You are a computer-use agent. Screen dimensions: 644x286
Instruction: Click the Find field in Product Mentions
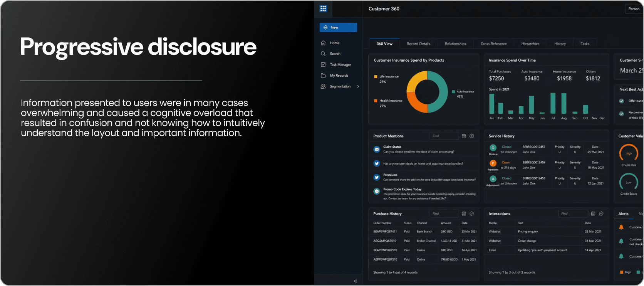444,136
